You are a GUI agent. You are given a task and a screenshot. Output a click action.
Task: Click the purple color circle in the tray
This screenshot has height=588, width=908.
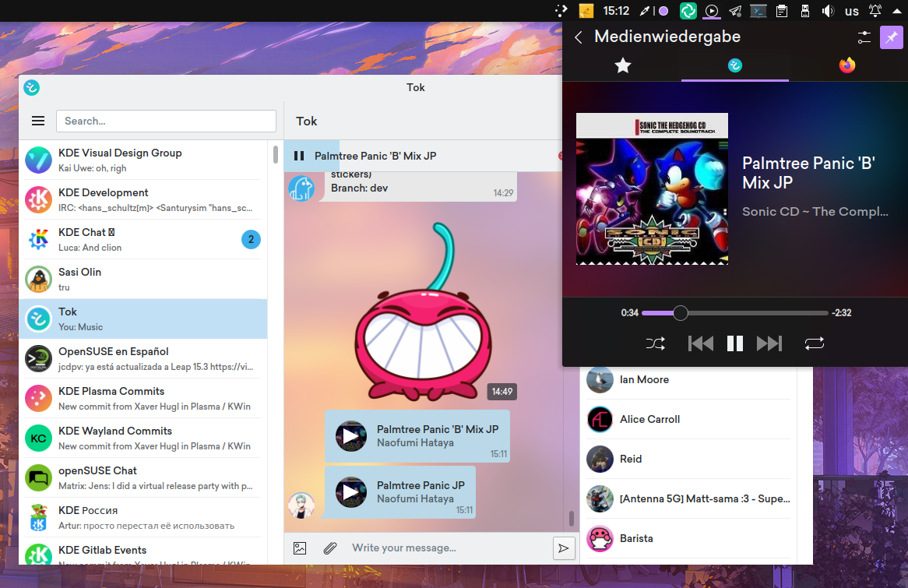point(663,10)
